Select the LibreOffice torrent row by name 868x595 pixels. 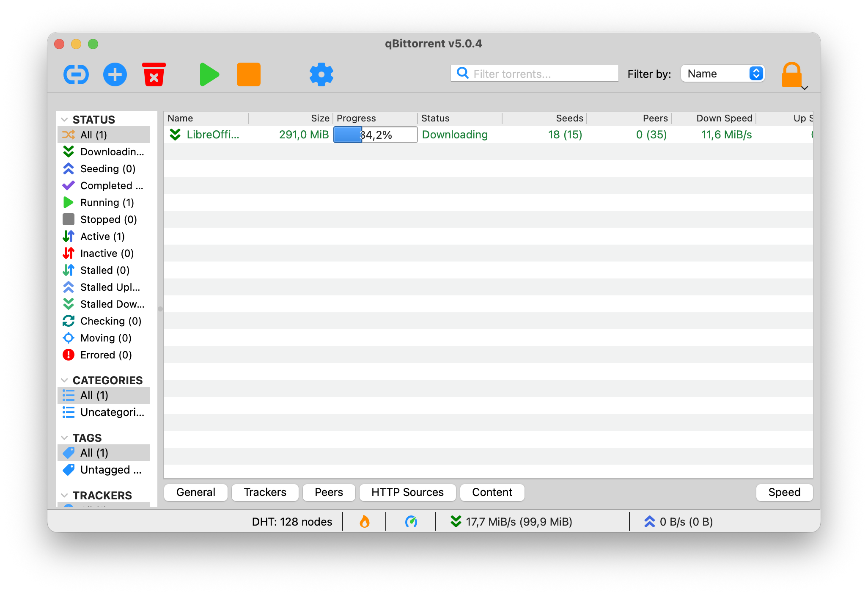coord(213,135)
